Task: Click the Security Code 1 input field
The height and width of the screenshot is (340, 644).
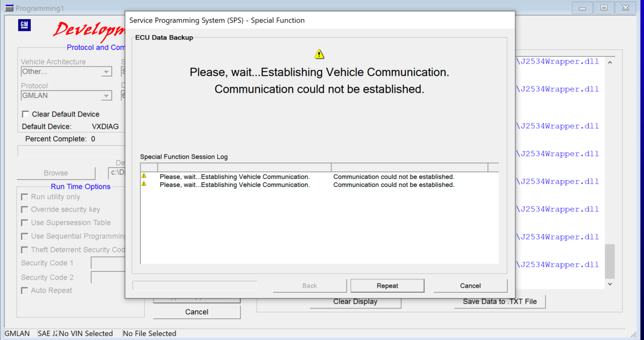Action: (x=108, y=263)
